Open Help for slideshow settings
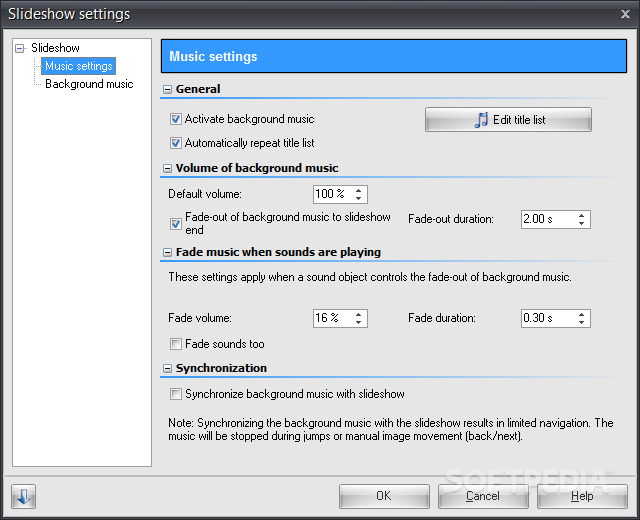Viewport: 640px width, 520px height. pos(582,496)
